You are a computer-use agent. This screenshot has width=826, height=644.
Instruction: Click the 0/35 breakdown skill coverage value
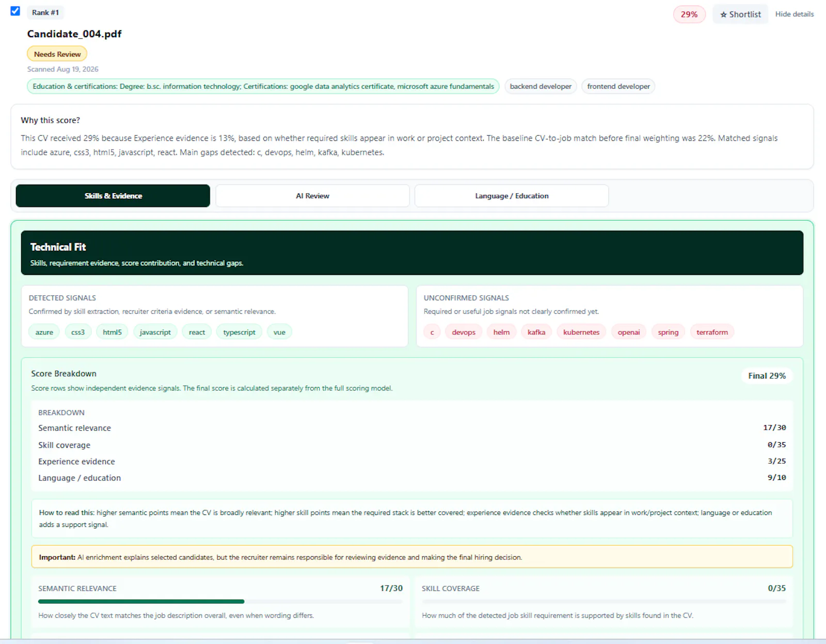click(776, 445)
